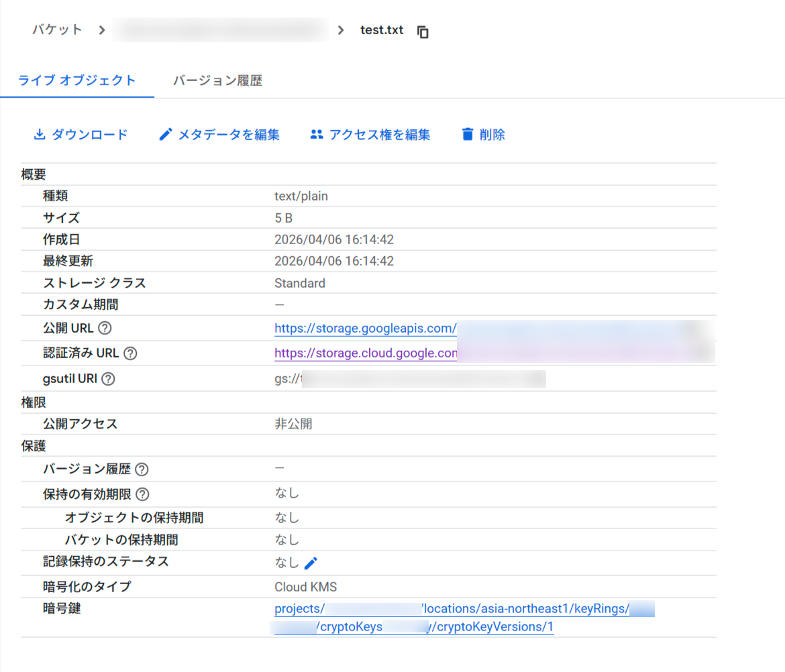
Task: Open the 公開 URL storage.googleapis.com link
Action: click(x=366, y=329)
